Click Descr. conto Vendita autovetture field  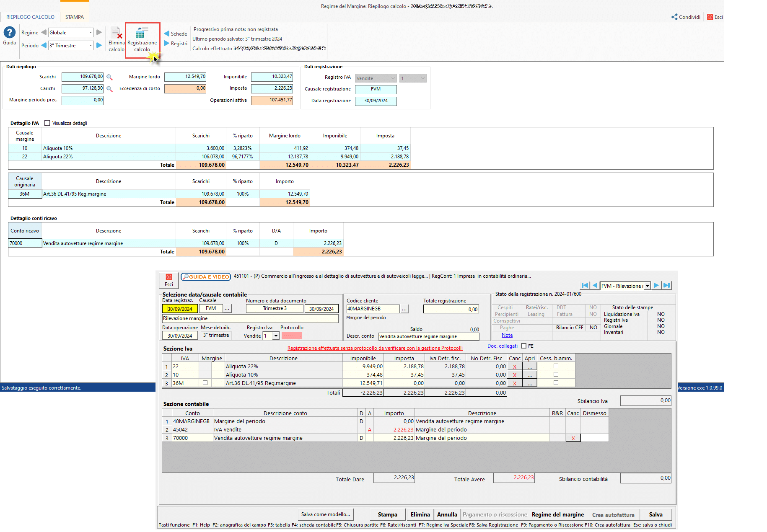[429, 336]
